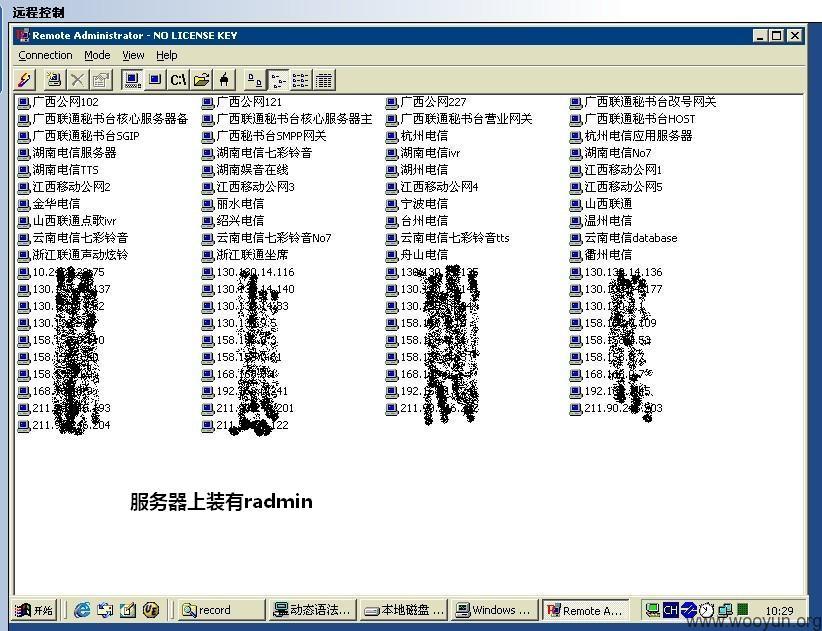The height and width of the screenshot is (631, 822).
Task: Switch to Small Icons view
Action: 278,80
